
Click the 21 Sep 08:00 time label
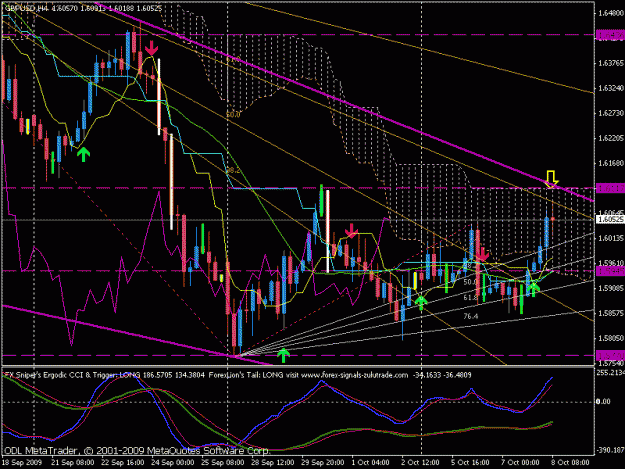73,463
